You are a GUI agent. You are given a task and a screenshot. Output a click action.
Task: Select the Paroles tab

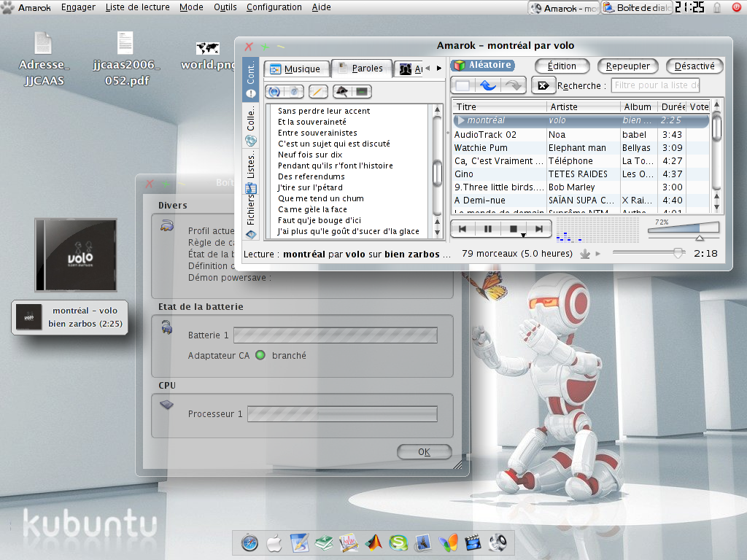(362, 68)
